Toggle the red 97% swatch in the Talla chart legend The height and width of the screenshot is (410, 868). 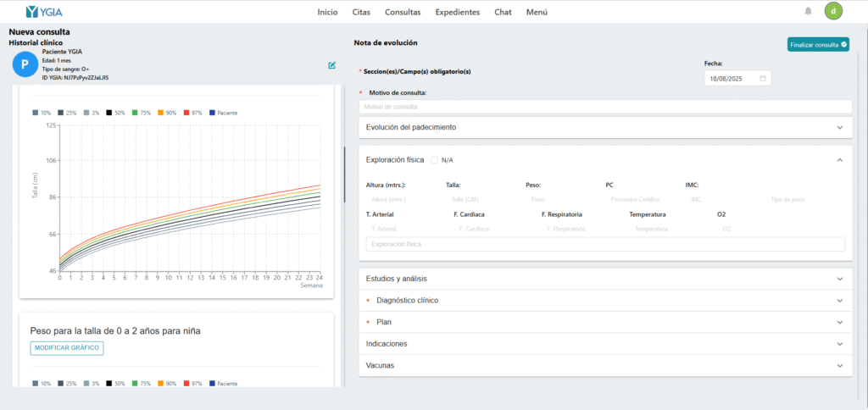(x=186, y=113)
